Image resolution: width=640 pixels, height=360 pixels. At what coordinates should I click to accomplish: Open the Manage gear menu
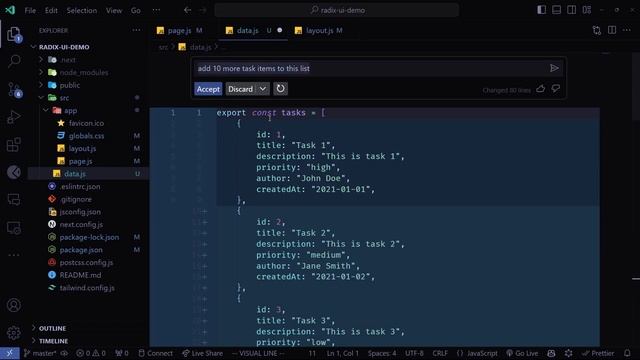[x=14, y=333]
